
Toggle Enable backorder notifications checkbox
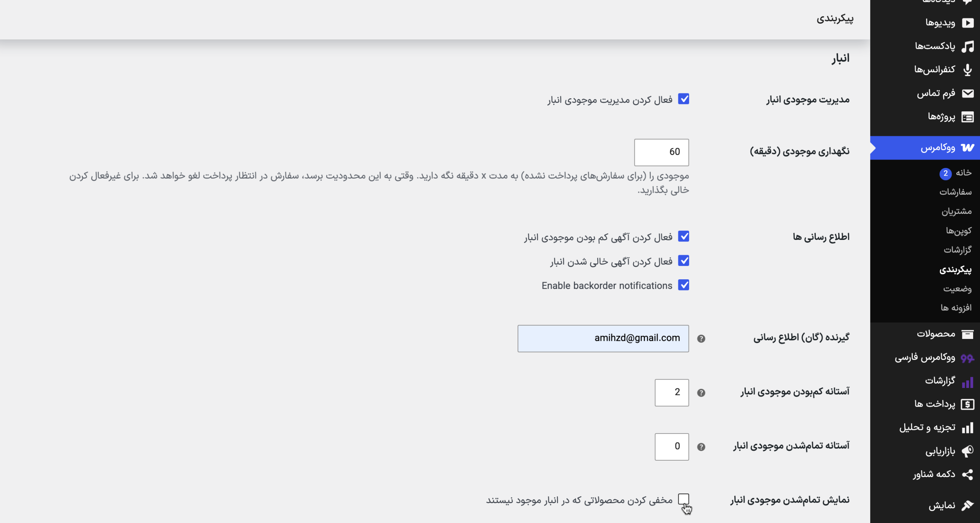683,285
